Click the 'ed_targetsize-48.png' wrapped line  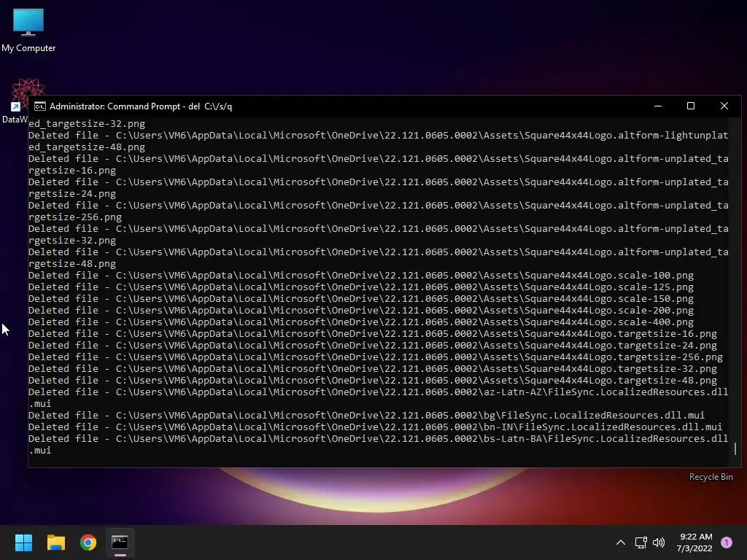tap(87, 147)
